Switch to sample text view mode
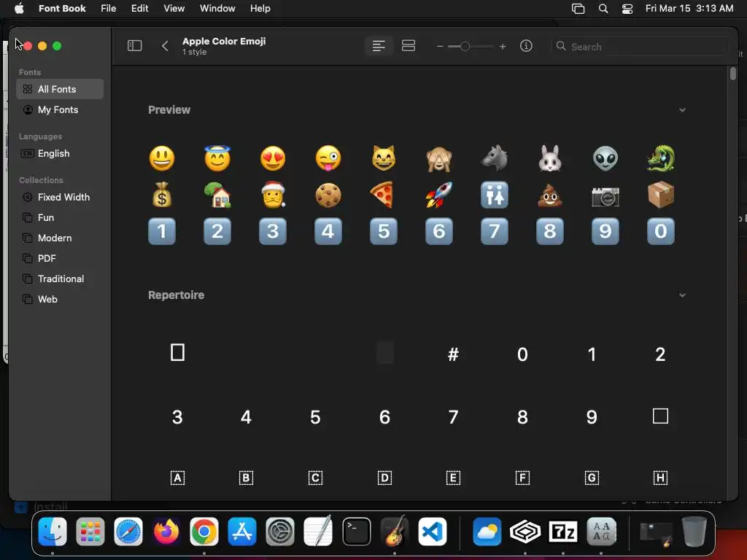This screenshot has height=560, width=747. 379,46
